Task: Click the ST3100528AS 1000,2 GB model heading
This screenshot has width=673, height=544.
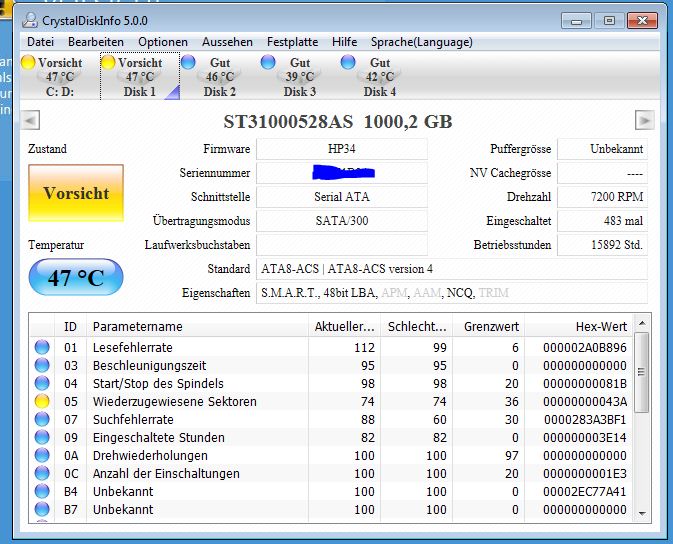Action: 338,122
